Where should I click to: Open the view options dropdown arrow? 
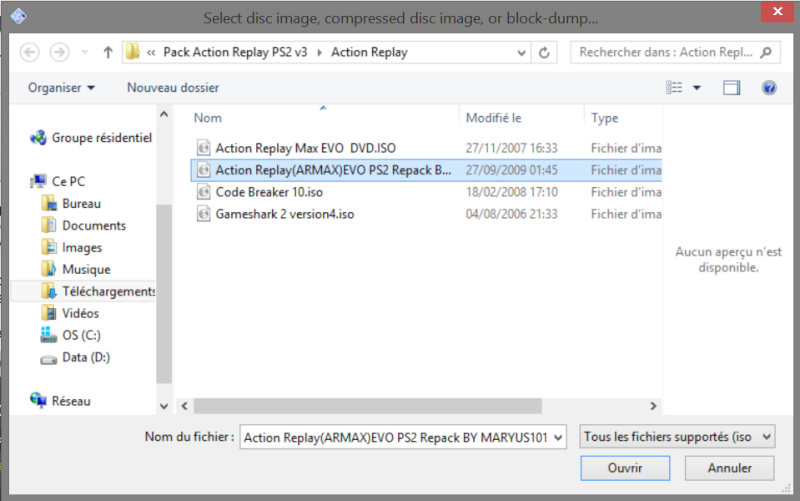pos(697,88)
